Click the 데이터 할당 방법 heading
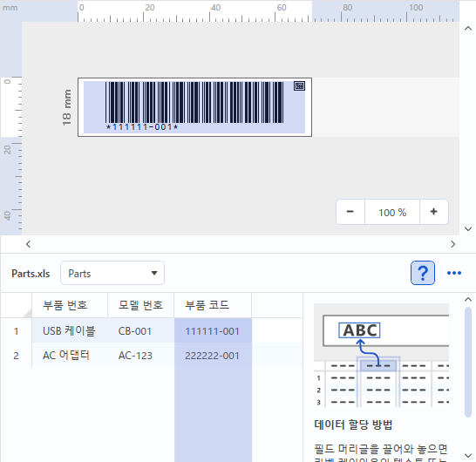476x462 pixels. (353, 425)
